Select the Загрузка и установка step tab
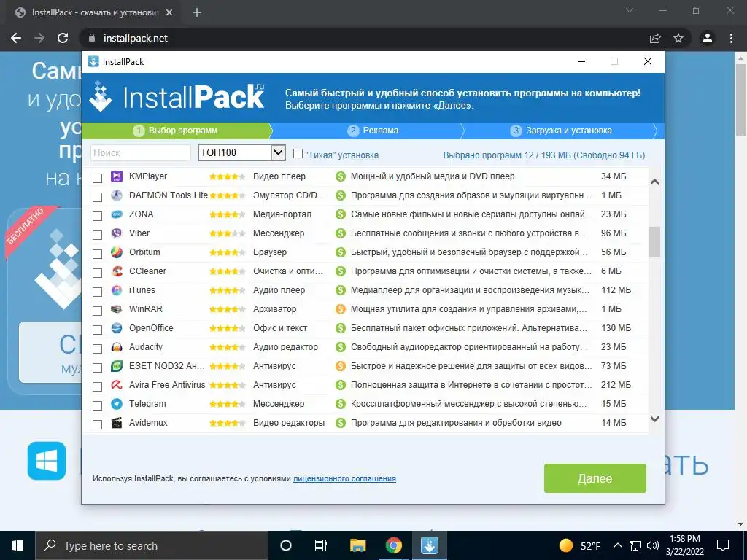747x560 pixels. pyautogui.click(x=561, y=131)
